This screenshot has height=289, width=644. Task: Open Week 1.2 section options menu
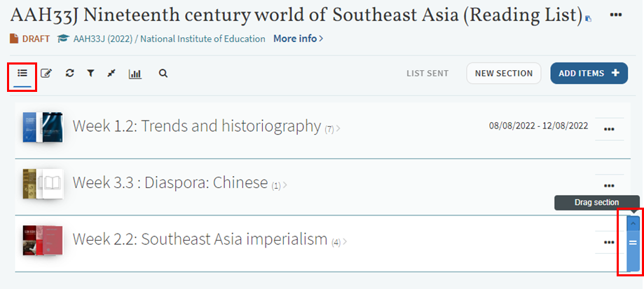tap(608, 128)
